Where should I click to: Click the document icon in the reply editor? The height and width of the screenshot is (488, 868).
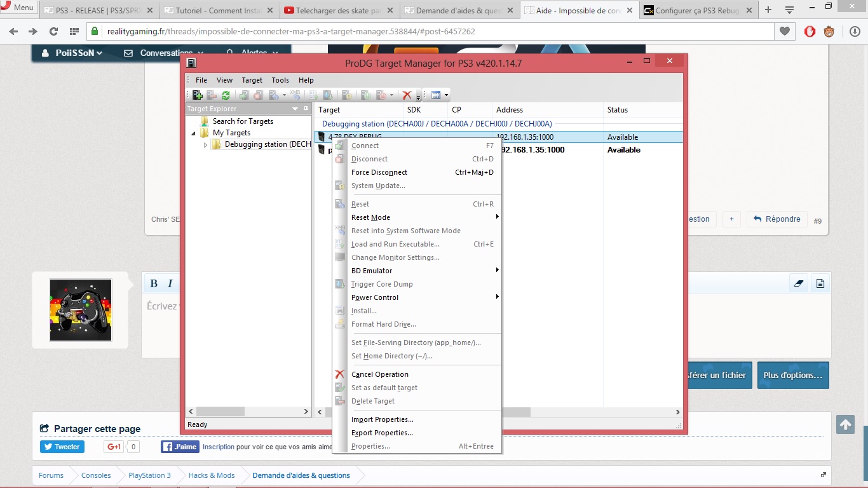point(820,283)
